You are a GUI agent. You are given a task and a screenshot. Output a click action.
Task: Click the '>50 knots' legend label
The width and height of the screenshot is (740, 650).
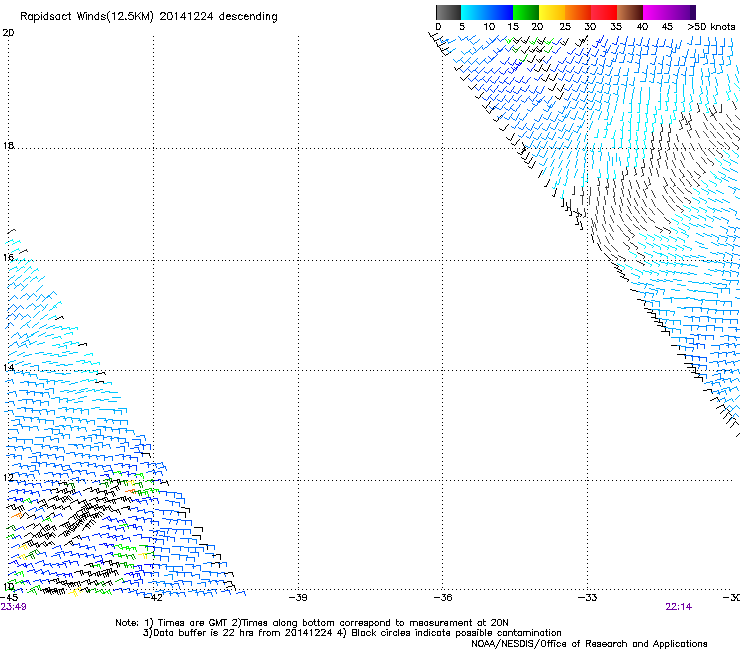tap(711, 27)
